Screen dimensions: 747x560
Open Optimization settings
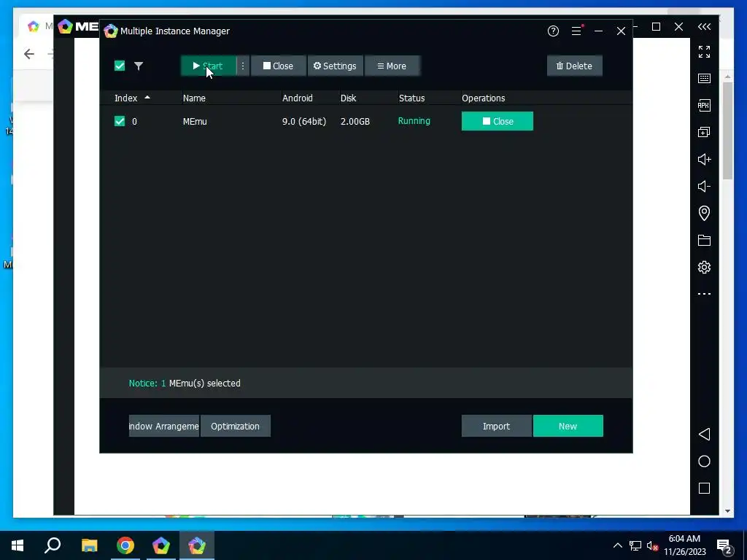coord(236,426)
